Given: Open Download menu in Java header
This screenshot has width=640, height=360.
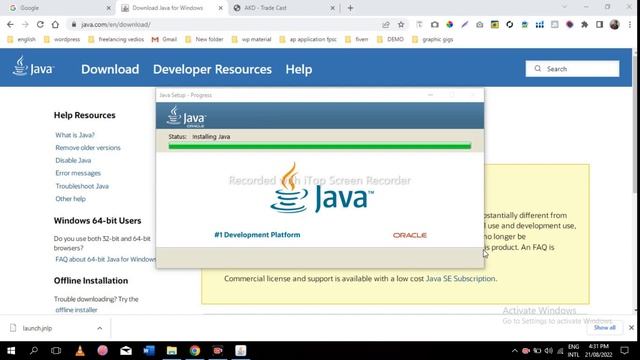Looking at the screenshot, I should (110, 69).
